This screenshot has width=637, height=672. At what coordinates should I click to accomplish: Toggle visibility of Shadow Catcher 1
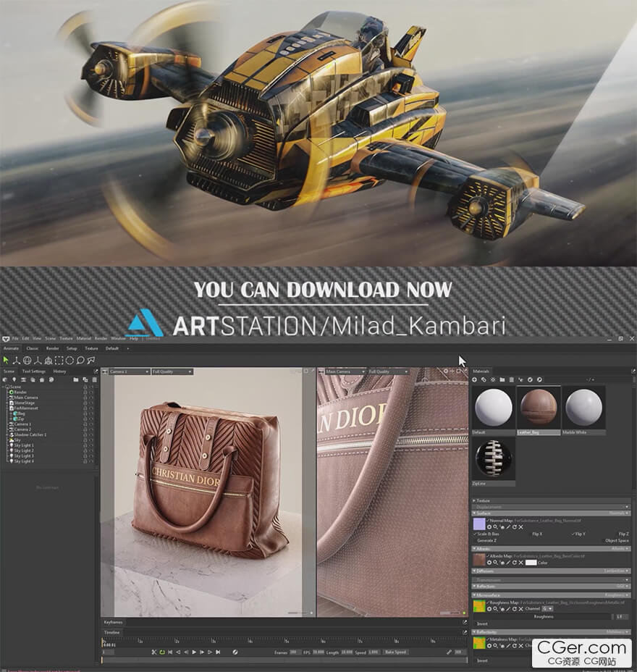pyautogui.click(x=90, y=434)
